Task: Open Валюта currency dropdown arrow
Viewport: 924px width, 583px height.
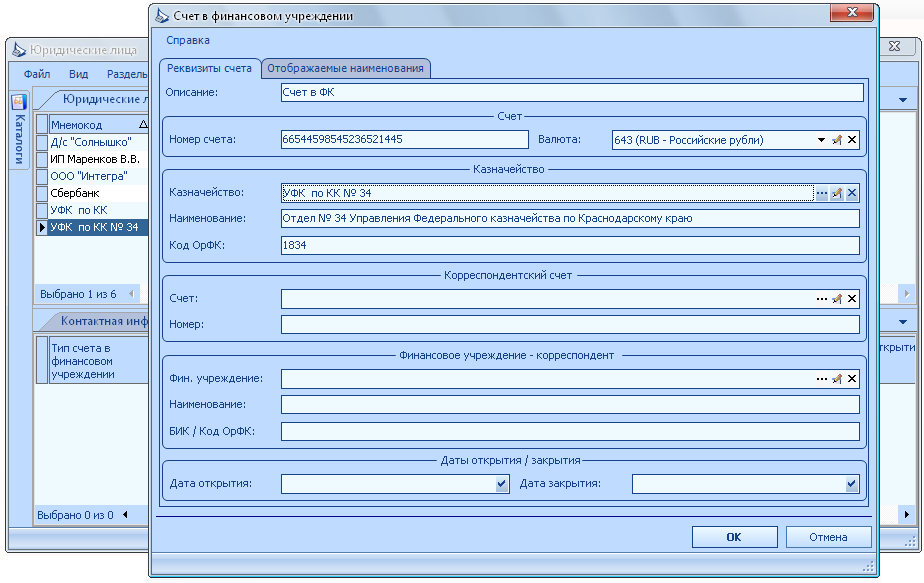Action: (821, 140)
